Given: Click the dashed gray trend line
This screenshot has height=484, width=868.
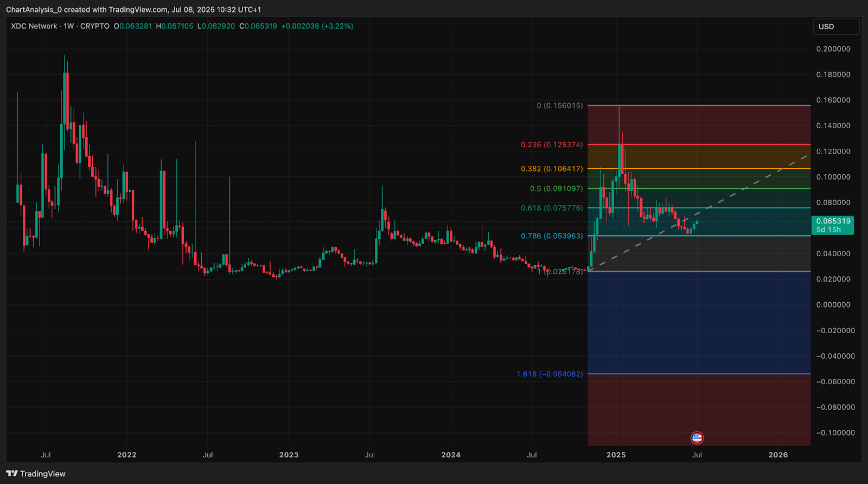Looking at the screenshot, I should (749, 186).
